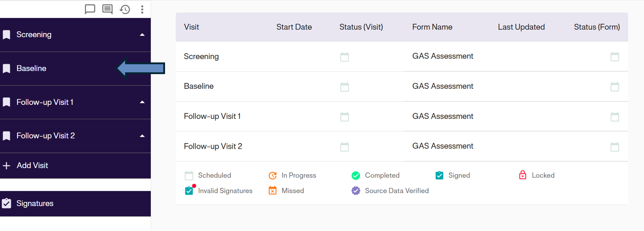Open GAS Assessment form for Follow-up Visit 2
The width and height of the screenshot is (644, 231).
442,146
